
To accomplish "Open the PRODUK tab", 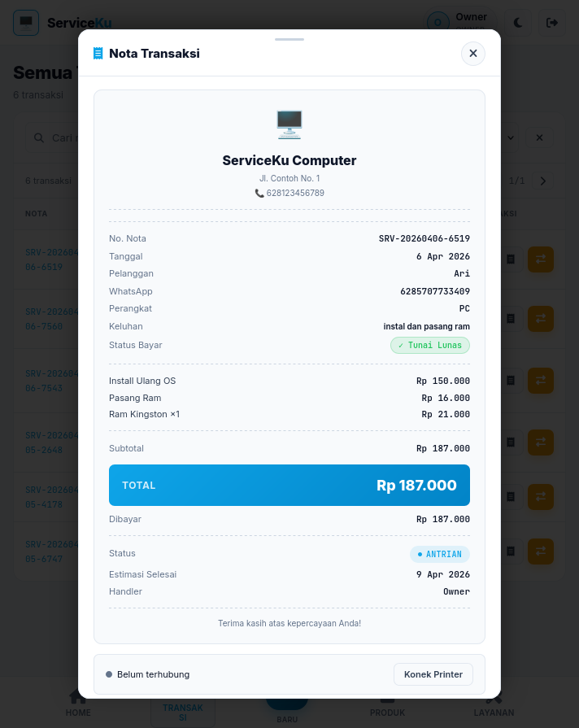I will click(387, 704).
